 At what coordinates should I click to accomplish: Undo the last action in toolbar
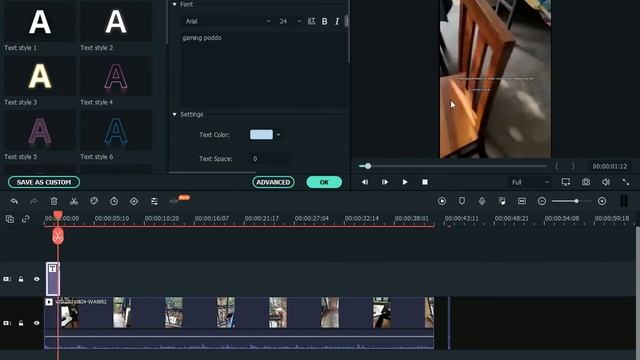(14, 201)
